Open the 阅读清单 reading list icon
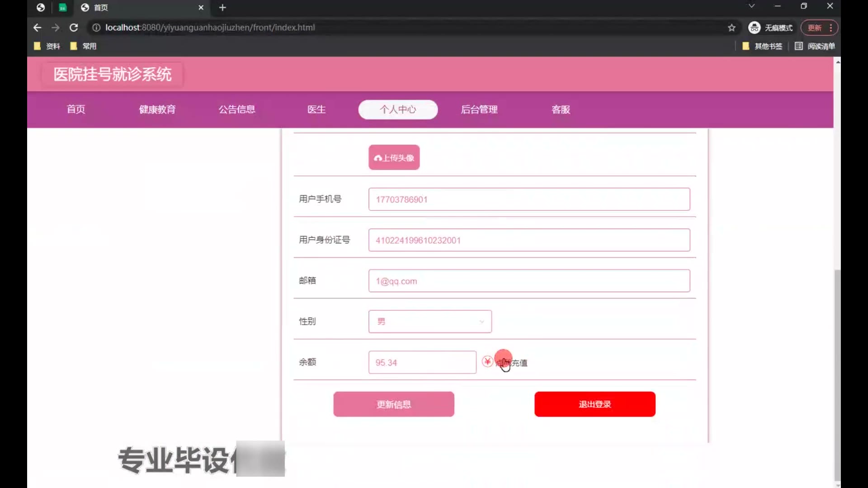Screen dimensions: 868x488 799,46
